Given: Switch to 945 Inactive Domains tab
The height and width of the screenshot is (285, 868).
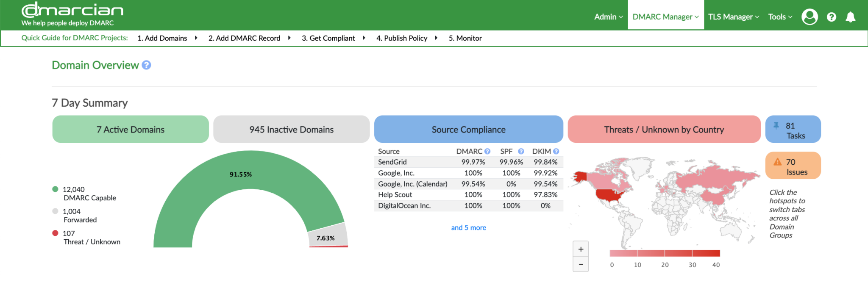Looking at the screenshot, I should [292, 130].
